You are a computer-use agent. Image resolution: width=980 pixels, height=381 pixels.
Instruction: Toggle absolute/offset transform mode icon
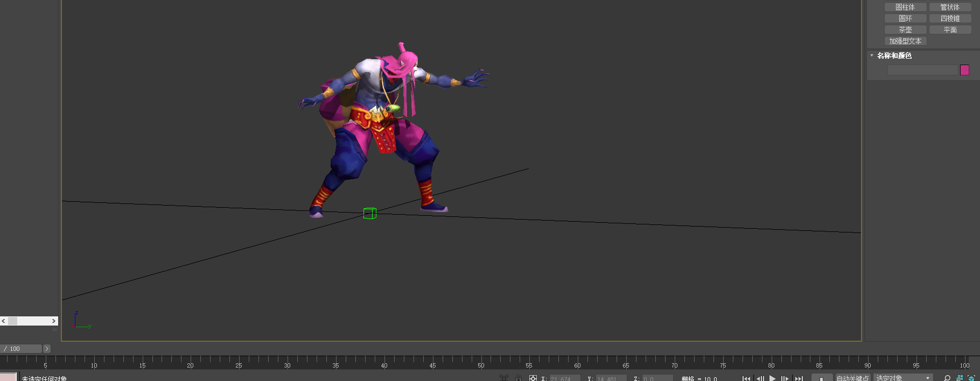click(533, 378)
